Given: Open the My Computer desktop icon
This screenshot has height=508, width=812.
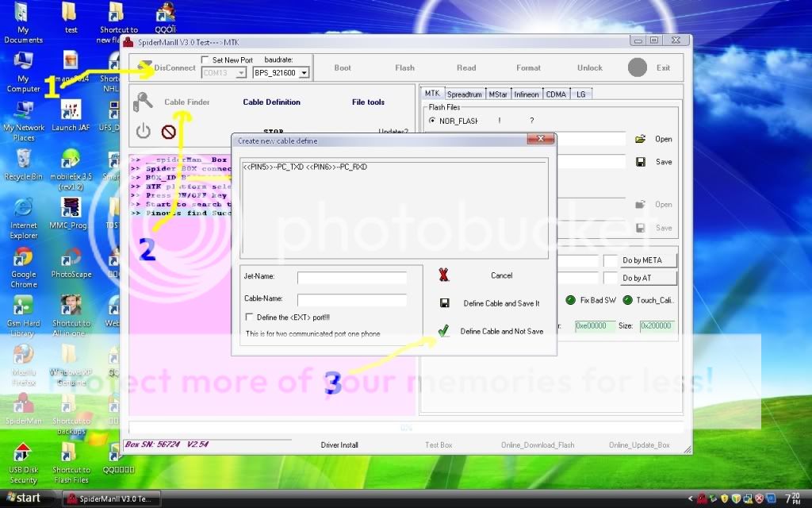Looking at the screenshot, I should click(23, 72).
